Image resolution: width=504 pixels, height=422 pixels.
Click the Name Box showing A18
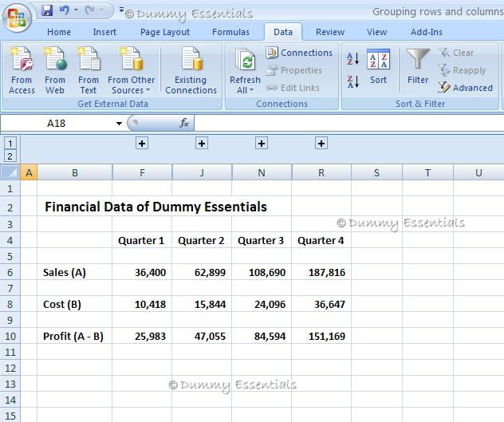[x=57, y=123]
